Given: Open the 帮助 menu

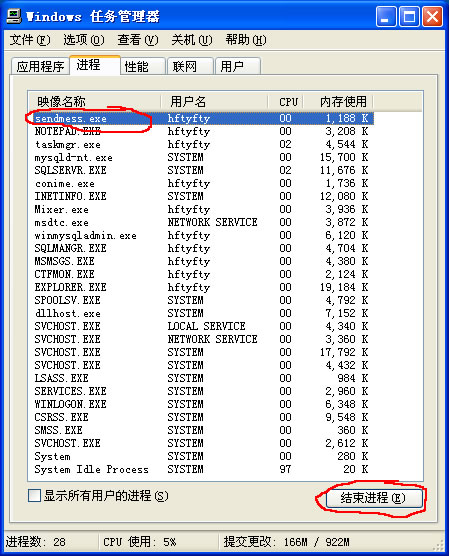Looking at the screenshot, I should (245, 40).
